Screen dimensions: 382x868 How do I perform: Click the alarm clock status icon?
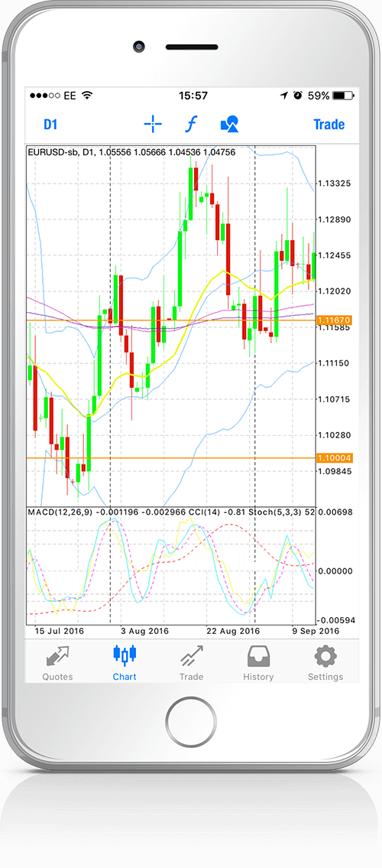[x=298, y=96]
